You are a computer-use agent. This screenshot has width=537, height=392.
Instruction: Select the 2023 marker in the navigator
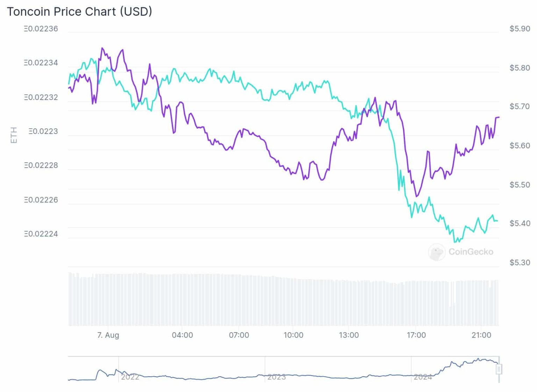click(277, 377)
